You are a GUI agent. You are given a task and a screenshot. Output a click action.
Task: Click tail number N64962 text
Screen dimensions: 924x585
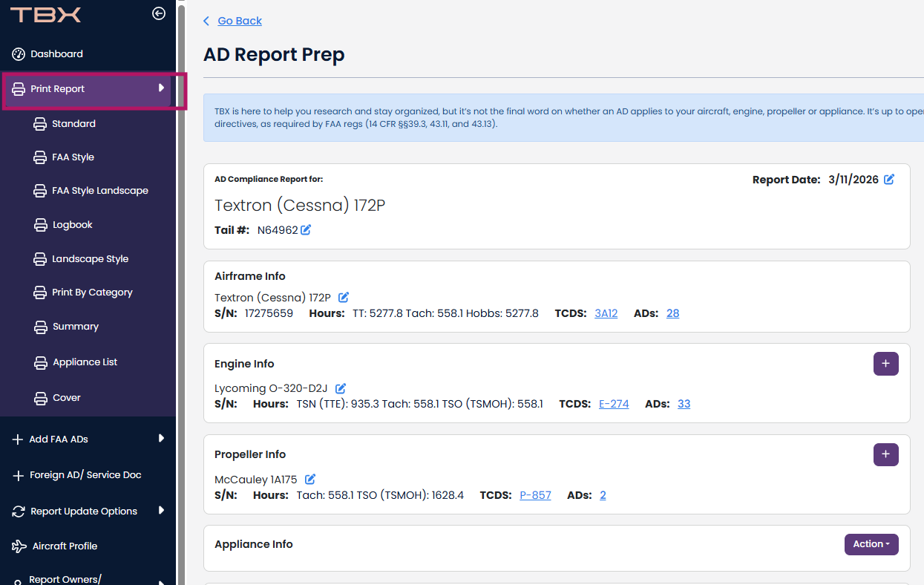point(278,230)
